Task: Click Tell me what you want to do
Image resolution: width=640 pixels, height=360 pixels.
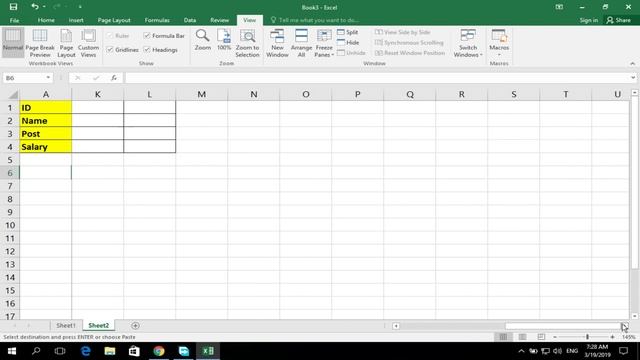Action: (x=314, y=20)
